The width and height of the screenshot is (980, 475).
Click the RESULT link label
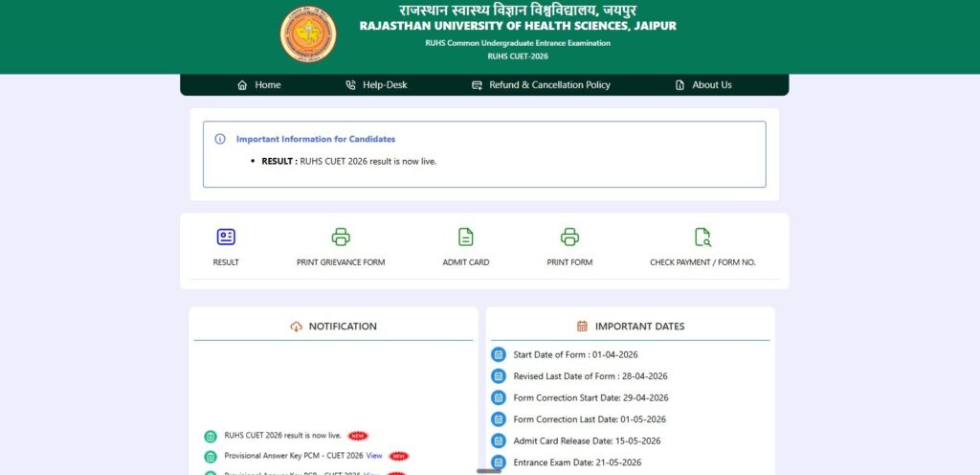pyautogui.click(x=226, y=262)
